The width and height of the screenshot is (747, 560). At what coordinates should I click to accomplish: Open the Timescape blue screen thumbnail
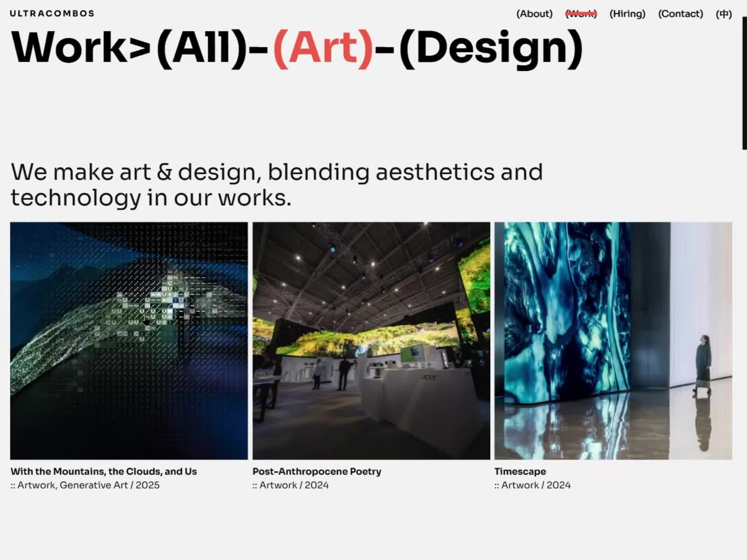coord(613,341)
